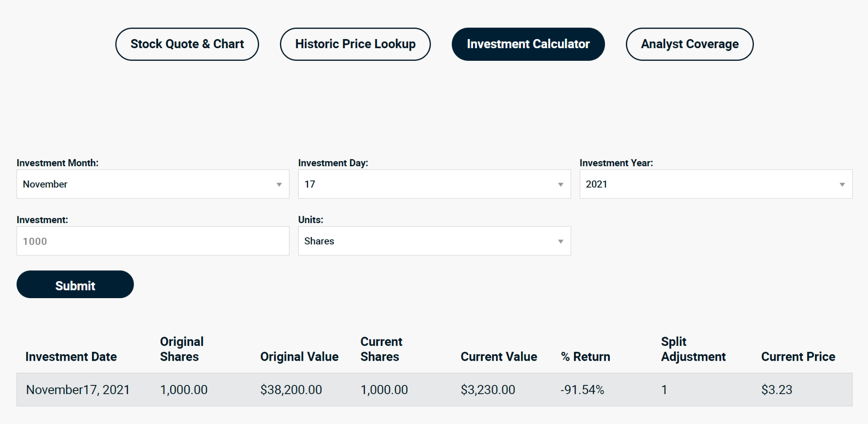
Task: Click the Split Adjustment column header
Action: [693, 349]
